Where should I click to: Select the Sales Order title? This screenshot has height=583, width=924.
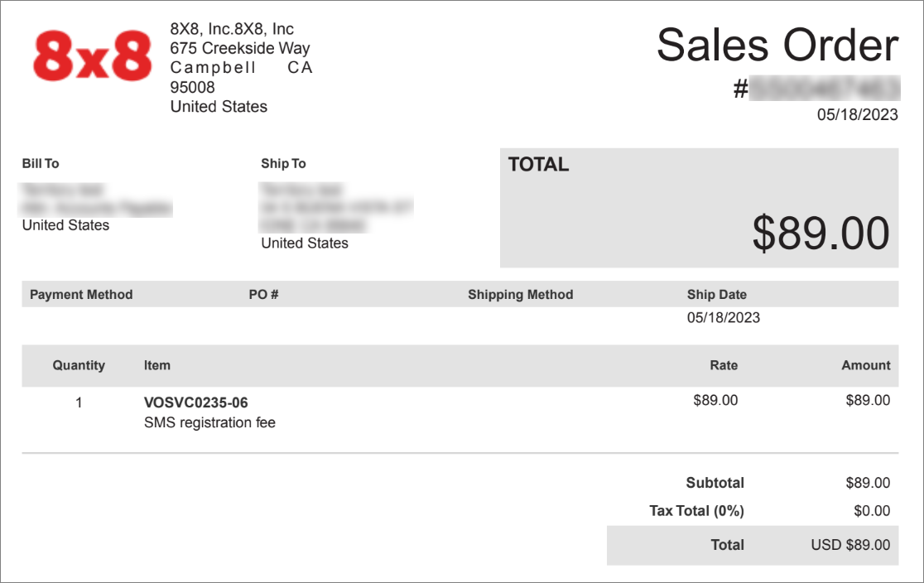tap(777, 45)
